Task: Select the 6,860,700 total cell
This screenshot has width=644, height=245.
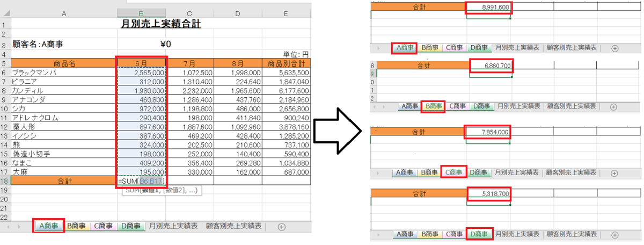Action: coord(491,66)
